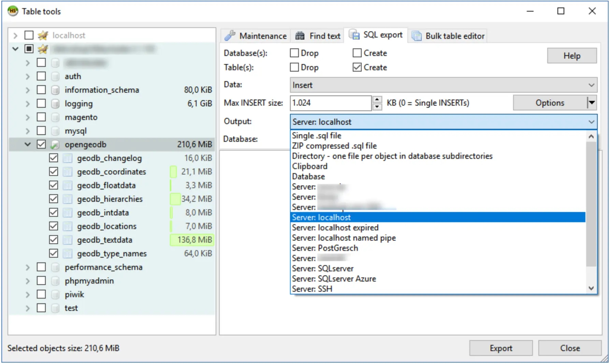Collapse the opengeodb tree node

[28, 145]
